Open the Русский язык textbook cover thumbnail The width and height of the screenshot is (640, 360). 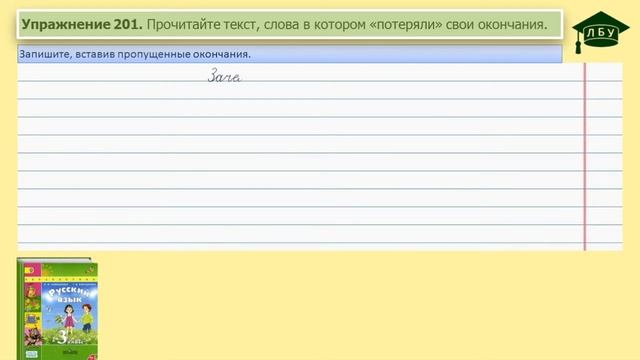(x=58, y=309)
